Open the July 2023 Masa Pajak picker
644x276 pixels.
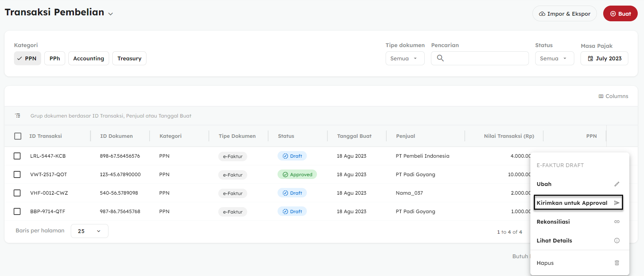(x=604, y=58)
